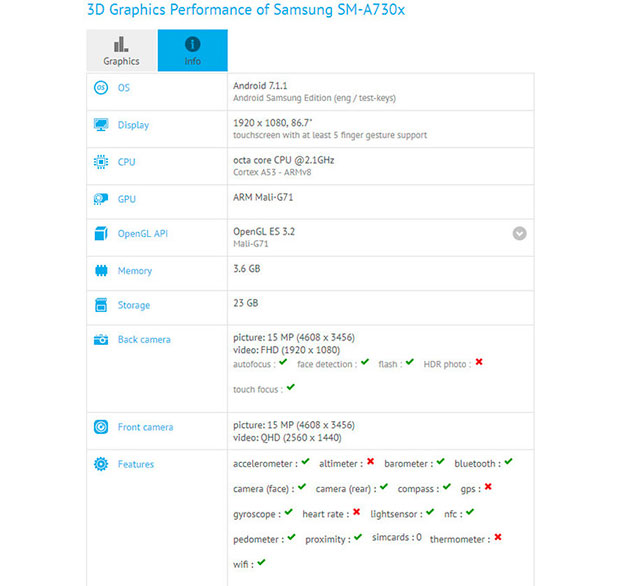The image size is (620, 586).
Task: Select the simcards : 0 text
Action: [x=397, y=538]
